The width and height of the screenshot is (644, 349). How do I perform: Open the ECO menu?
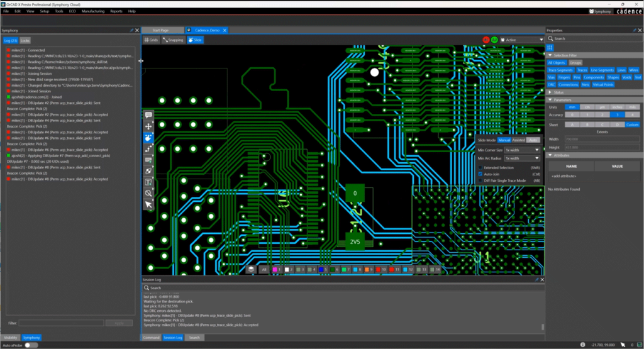click(72, 11)
